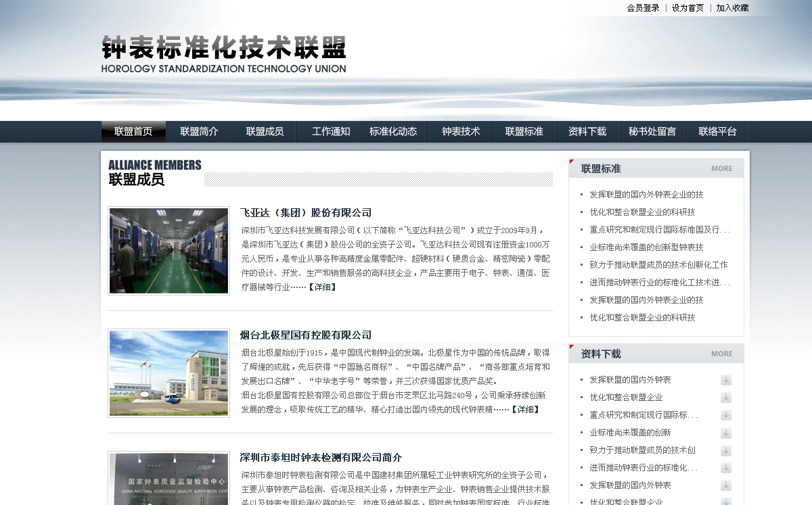Open 烟台北极星 building thumbnail
This screenshot has height=505, width=812.
(x=168, y=373)
